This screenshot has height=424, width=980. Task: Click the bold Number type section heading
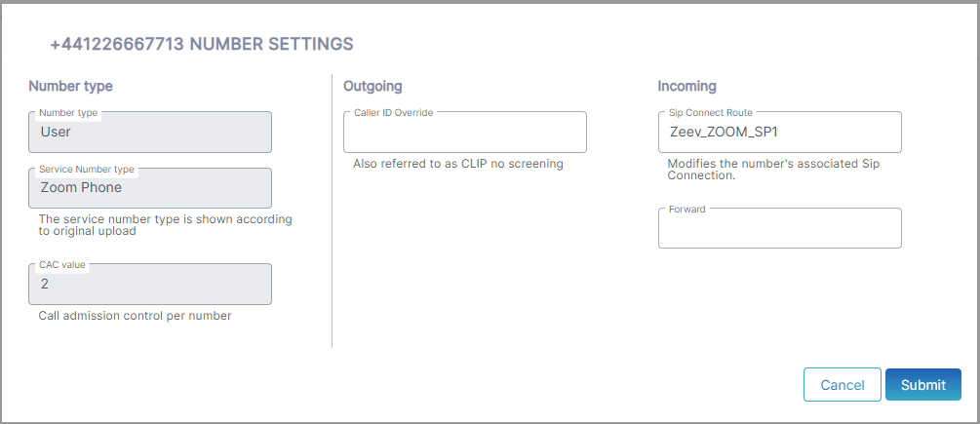tap(70, 87)
